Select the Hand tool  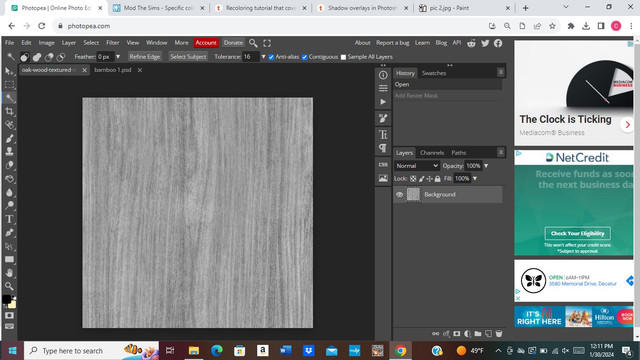click(x=9, y=273)
